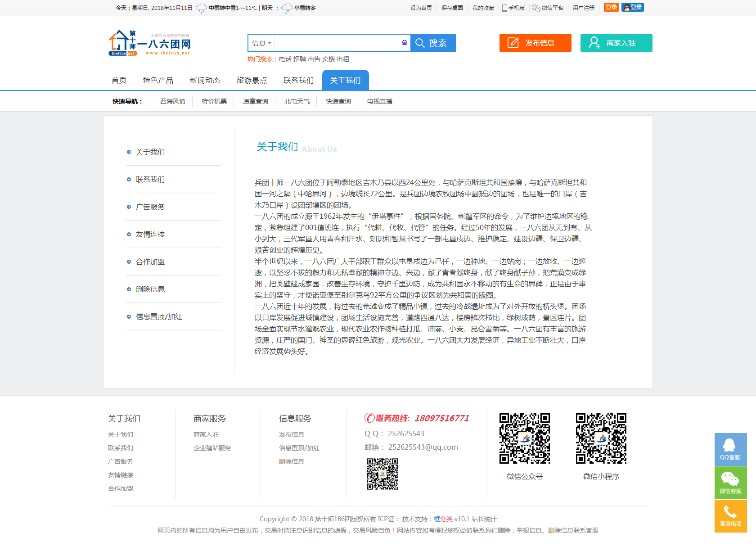Click the QQ penguin login button

tap(632, 7)
